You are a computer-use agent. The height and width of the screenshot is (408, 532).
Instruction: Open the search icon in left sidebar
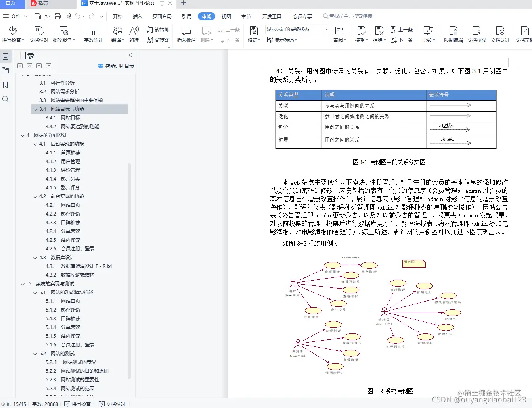coord(6,99)
